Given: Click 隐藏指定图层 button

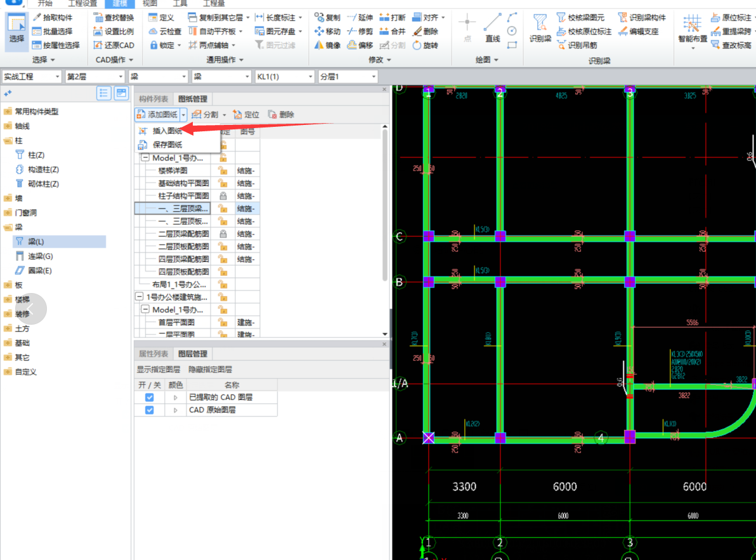Looking at the screenshot, I should click(210, 370).
